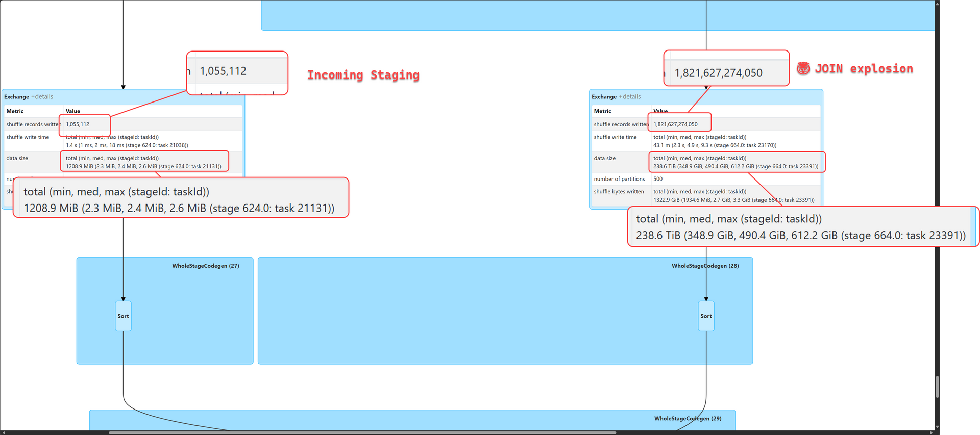This screenshot has width=980, height=435.
Task: Expand +details on the 238.6 TiB Exchange node
Action: 630,97
